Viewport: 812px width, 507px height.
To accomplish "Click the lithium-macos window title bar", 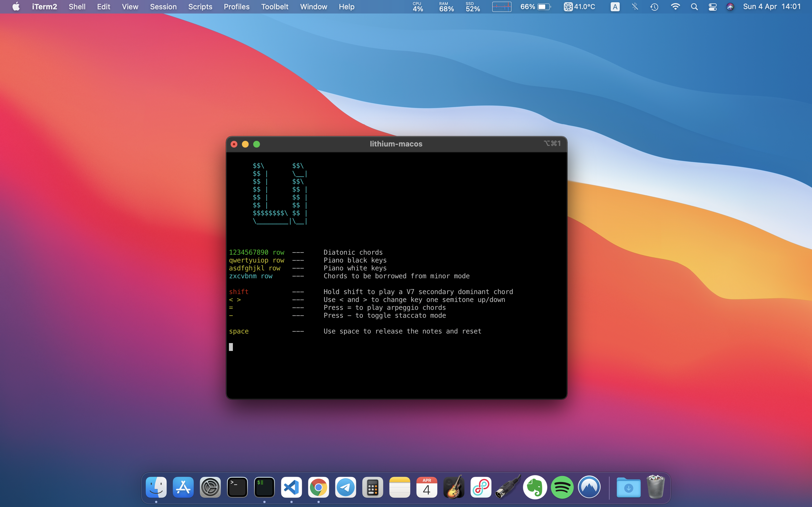I will click(396, 144).
